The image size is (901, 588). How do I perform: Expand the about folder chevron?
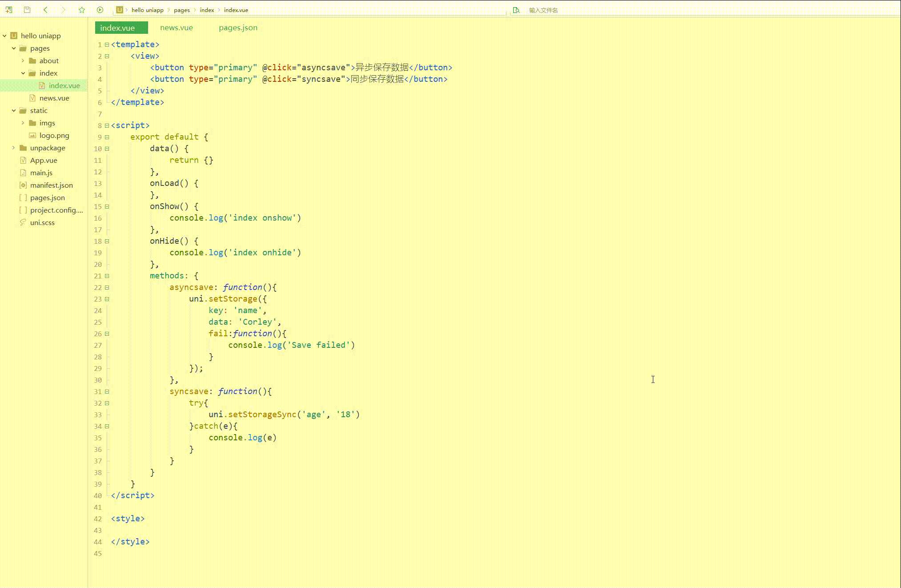click(23, 60)
